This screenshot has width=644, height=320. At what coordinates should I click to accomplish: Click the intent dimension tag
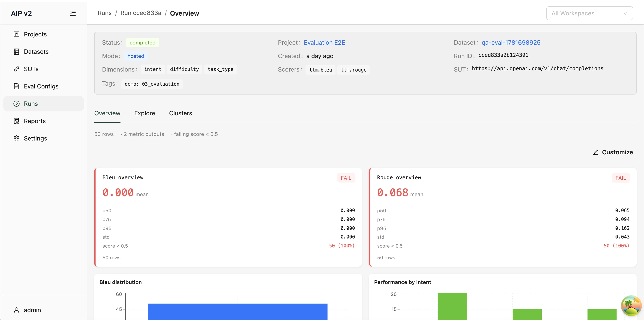pyautogui.click(x=153, y=69)
